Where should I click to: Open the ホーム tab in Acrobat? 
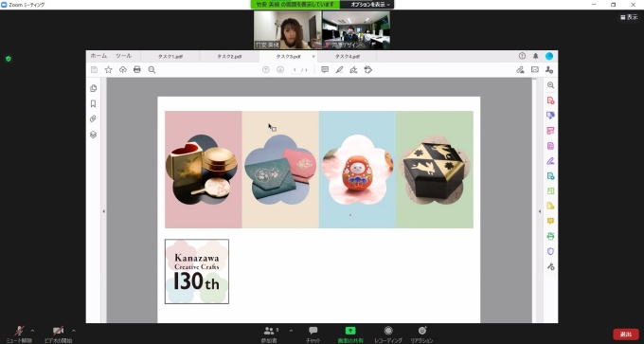[x=98, y=56]
